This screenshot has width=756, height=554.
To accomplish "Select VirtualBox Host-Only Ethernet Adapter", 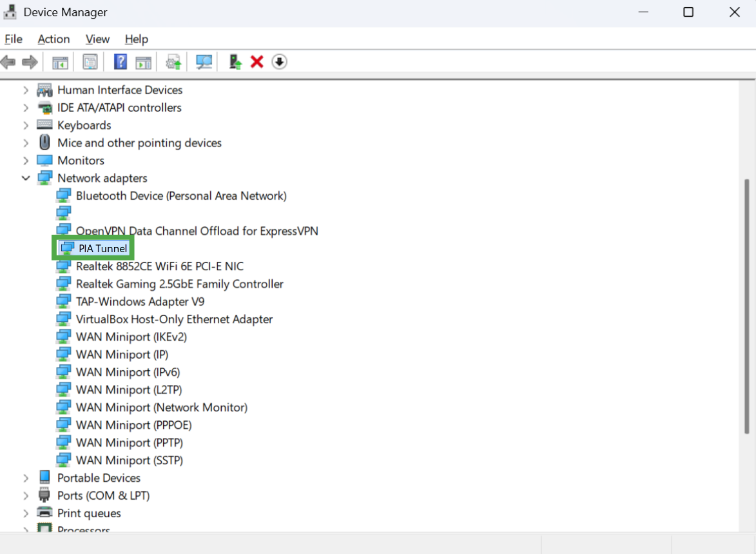I will [x=174, y=319].
